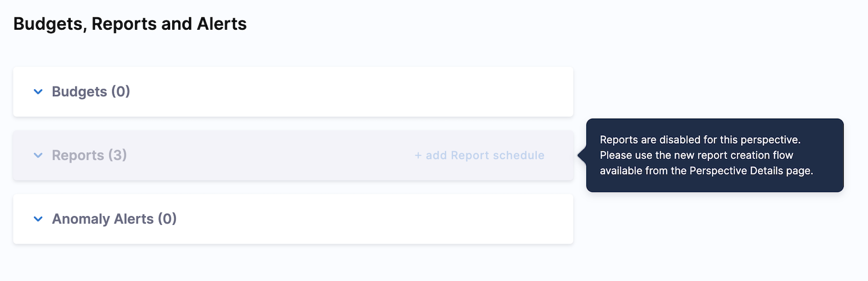
Task: Select the Reports section title
Action: [78, 156]
